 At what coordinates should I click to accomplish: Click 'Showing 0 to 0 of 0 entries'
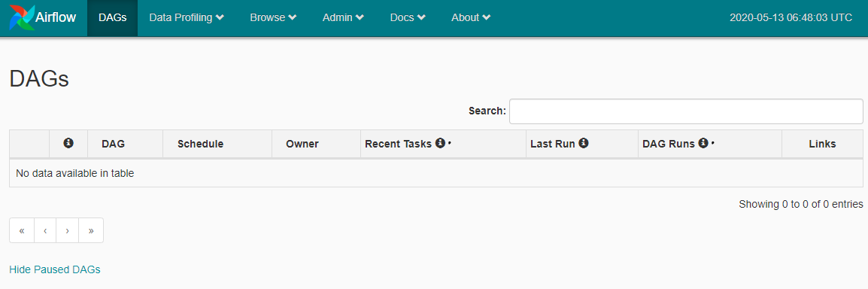pyautogui.click(x=800, y=204)
